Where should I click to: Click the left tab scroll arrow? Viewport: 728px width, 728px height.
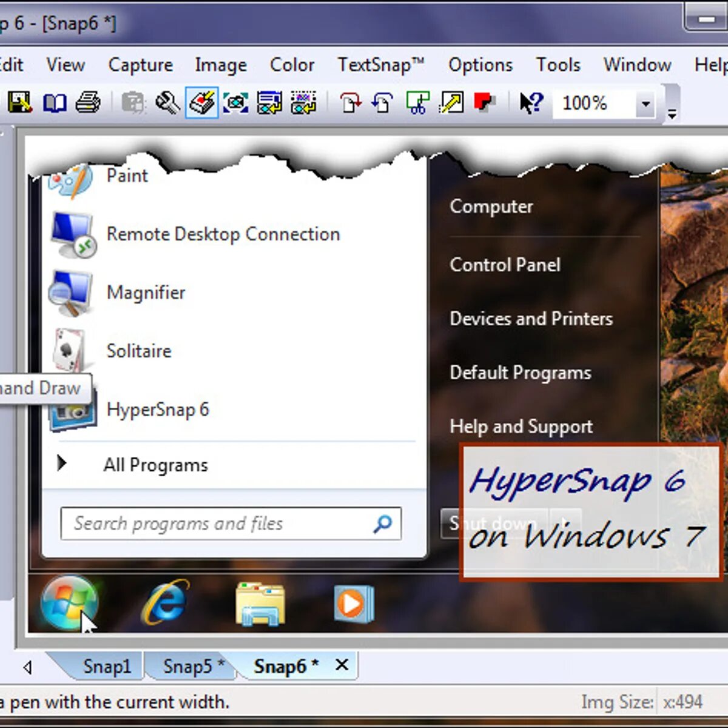tap(28, 667)
